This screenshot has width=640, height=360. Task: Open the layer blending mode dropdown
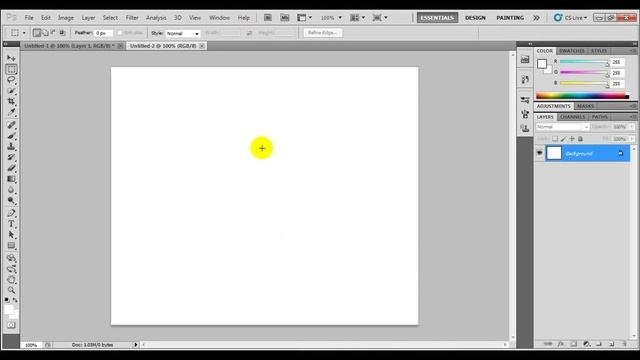(562, 127)
